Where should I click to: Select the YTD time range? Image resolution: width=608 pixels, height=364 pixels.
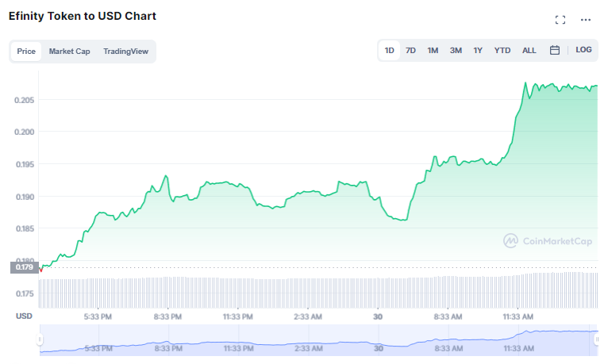[x=502, y=50]
